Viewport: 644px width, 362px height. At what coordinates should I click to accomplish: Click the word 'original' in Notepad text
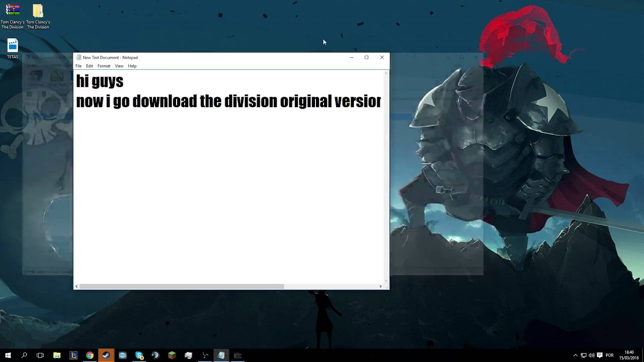pos(305,101)
